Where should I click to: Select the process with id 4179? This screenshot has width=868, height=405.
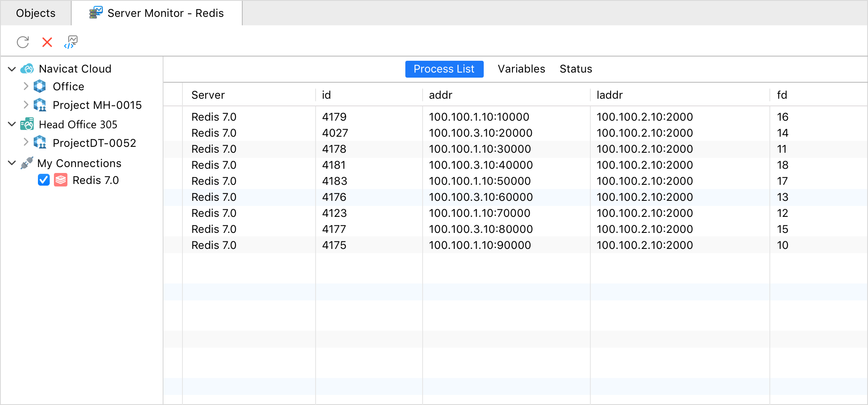[334, 117]
